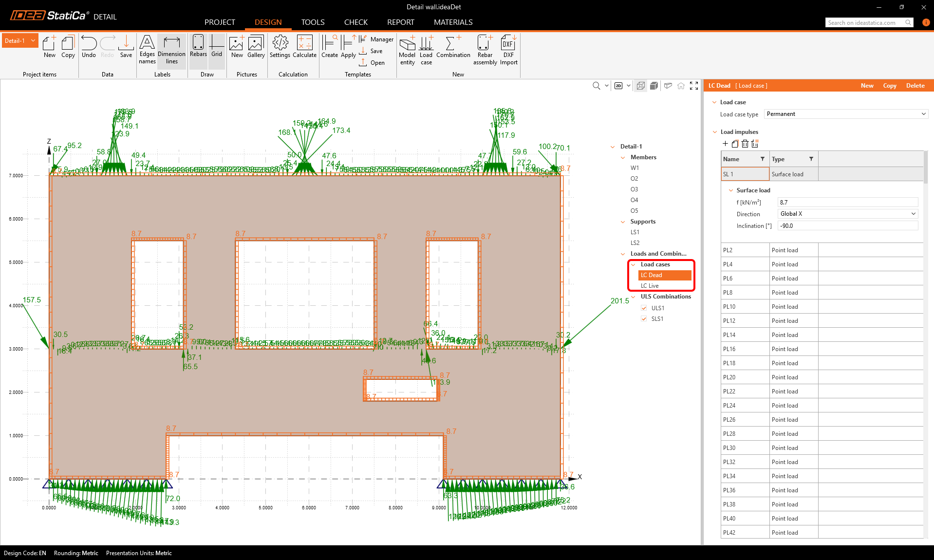Viewport: 934px width, 560px height.
Task: Switch to the CHECK ribbon tab
Action: [355, 22]
